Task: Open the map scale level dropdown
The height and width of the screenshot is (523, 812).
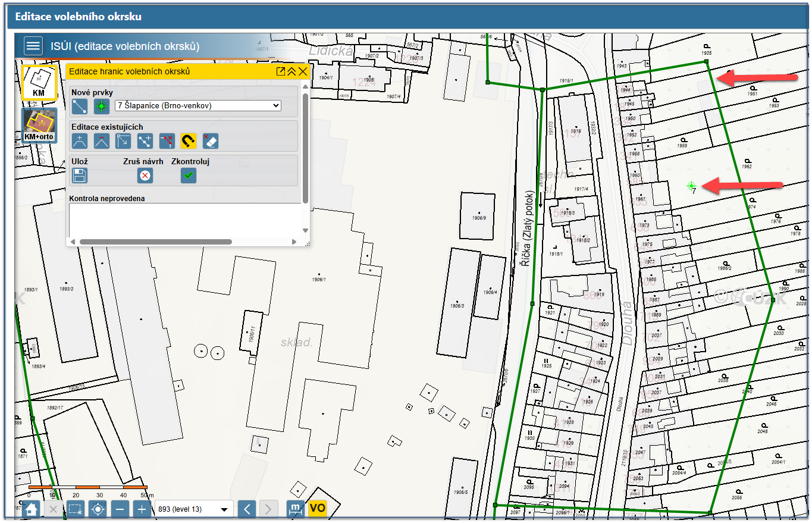Action: [193, 509]
